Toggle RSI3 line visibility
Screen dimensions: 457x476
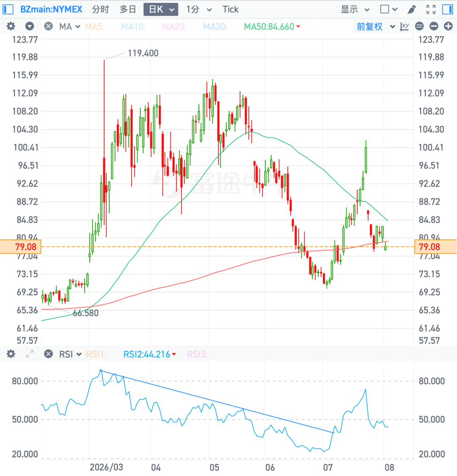click(197, 354)
